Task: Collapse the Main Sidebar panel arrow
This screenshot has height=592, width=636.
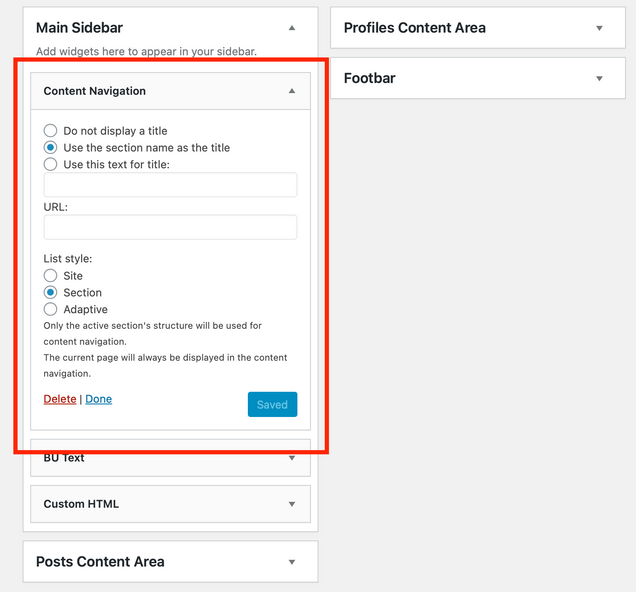Action: pyautogui.click(x=292, y=28)
